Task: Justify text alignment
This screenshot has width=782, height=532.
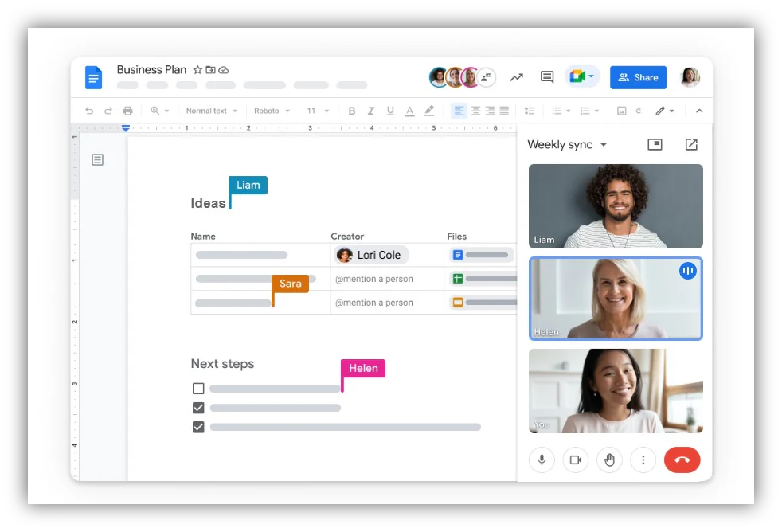Action: pos(504,111)
